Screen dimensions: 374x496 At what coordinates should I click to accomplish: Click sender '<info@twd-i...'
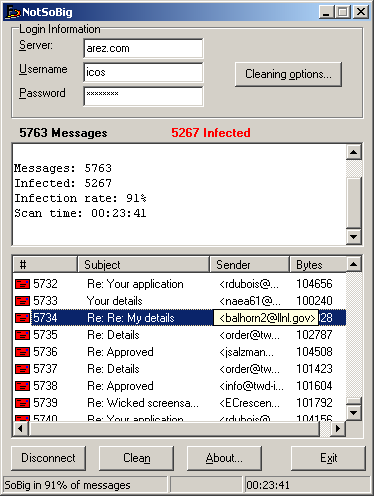click(x=251, y=386)
